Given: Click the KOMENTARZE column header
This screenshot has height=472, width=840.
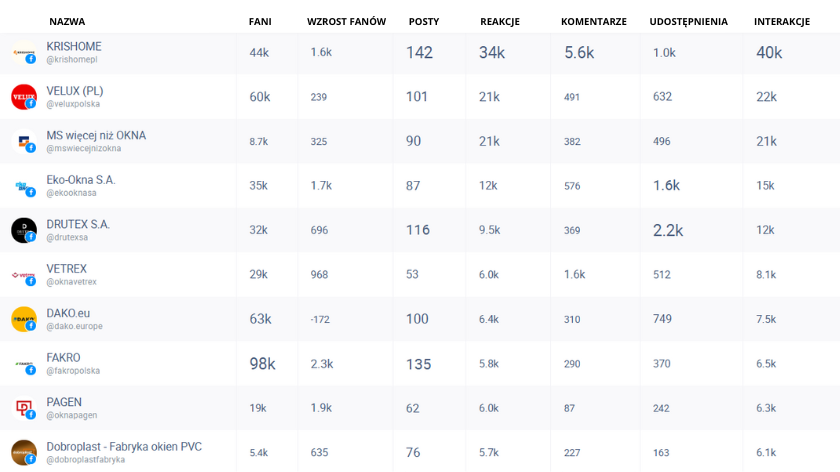Looking at the screenshot, I should (x=594, y=21).
